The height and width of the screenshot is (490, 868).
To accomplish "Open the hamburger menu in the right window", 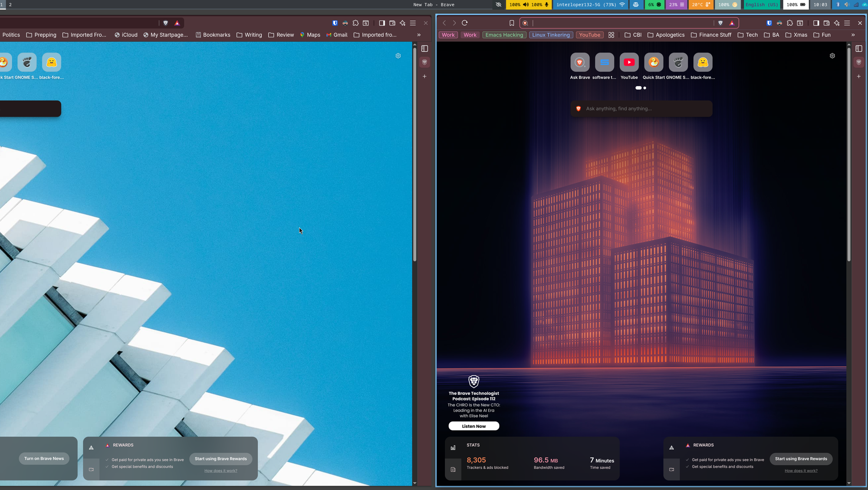I will tap(847, 23).
